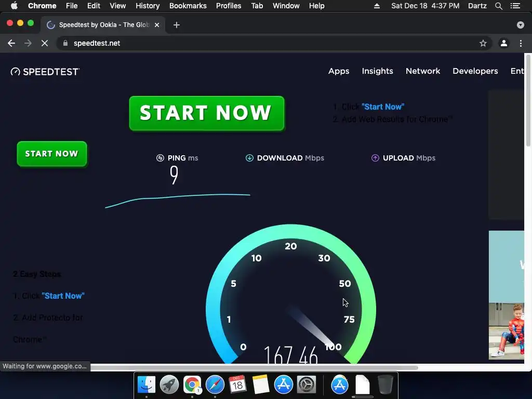The width and height of the screenshot is (532, 399).
Task: Click the date and time in menu bar
Action: (425, 6)
